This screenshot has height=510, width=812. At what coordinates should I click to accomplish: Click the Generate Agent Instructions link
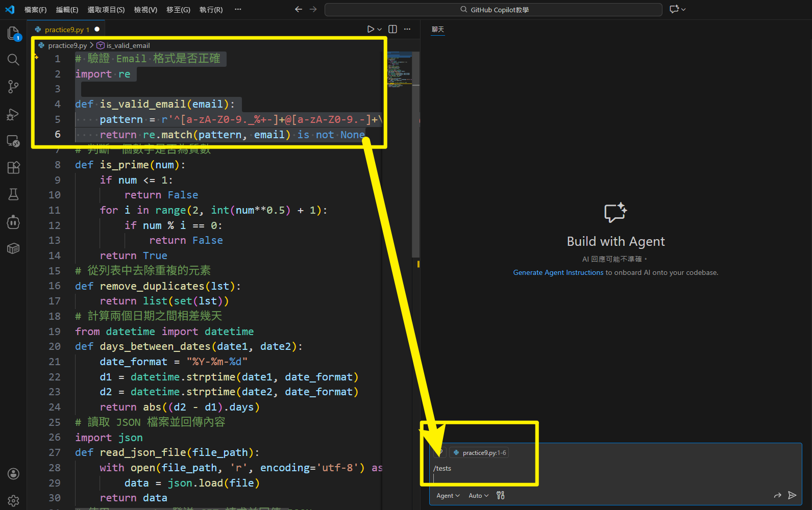tap(558, 273)
